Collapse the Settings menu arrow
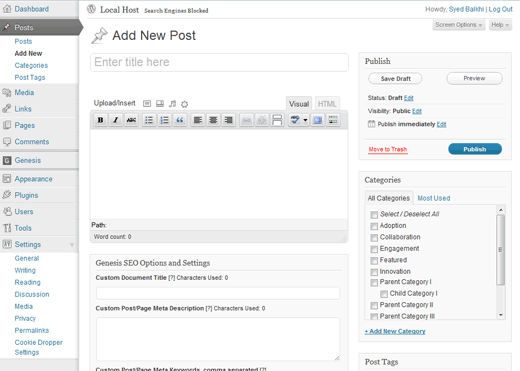Viewport: 520px width, 371px height. [72, 245]
